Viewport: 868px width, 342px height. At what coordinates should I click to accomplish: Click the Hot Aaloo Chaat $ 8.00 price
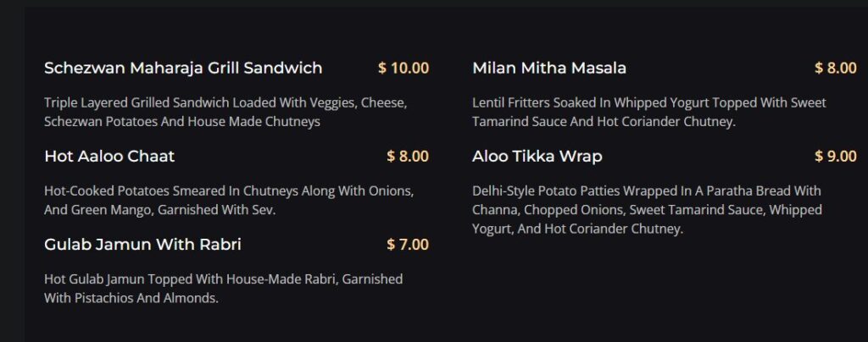coord(408,157)
